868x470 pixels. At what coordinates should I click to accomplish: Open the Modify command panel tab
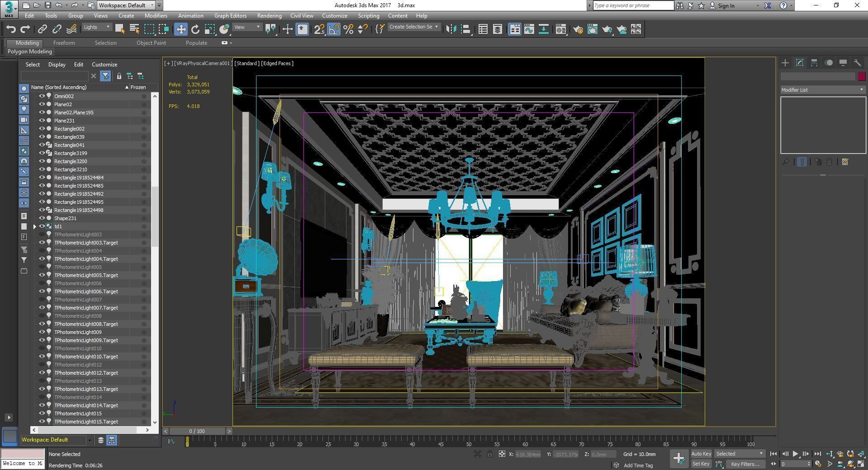[800, 63]
